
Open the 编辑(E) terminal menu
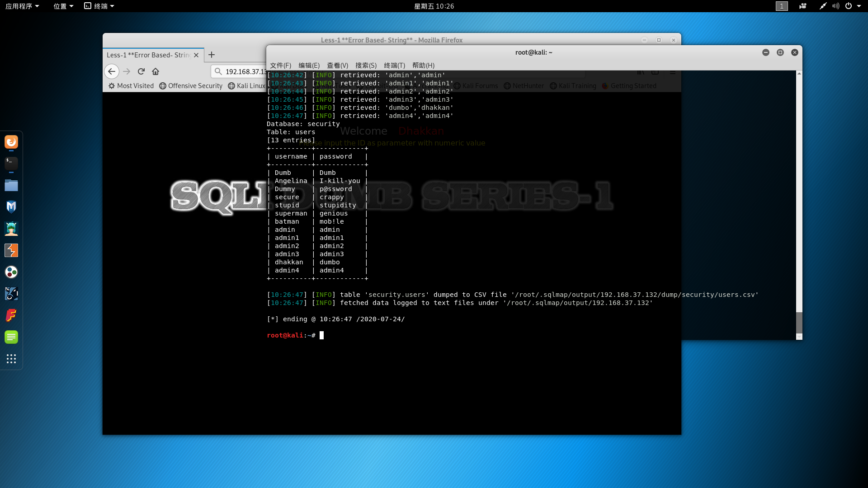click(309, 66)
